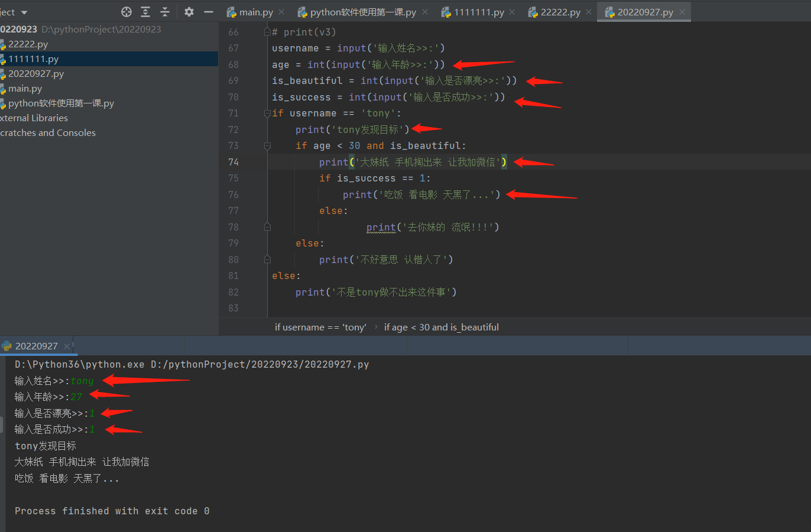Click fold end marker at line 78
This screenshot has width=811, height=532.
(x=267, y=227)
